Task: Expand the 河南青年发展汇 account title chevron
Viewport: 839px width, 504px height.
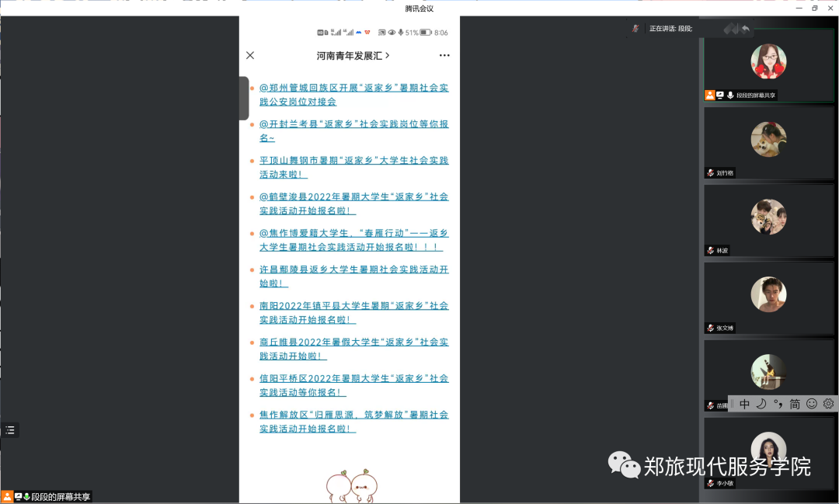Action: tap(388, 55)
